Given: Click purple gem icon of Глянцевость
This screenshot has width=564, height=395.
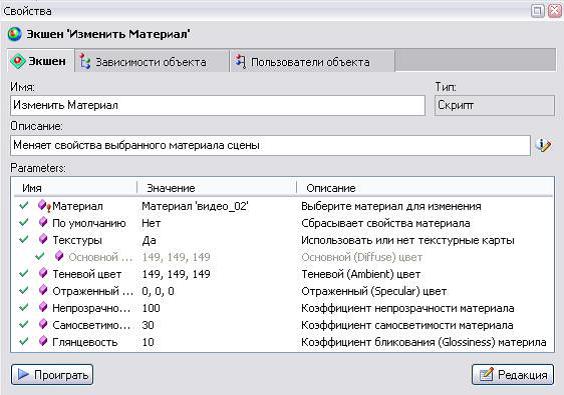Looking at the screenshot, I should pos(43,341).
